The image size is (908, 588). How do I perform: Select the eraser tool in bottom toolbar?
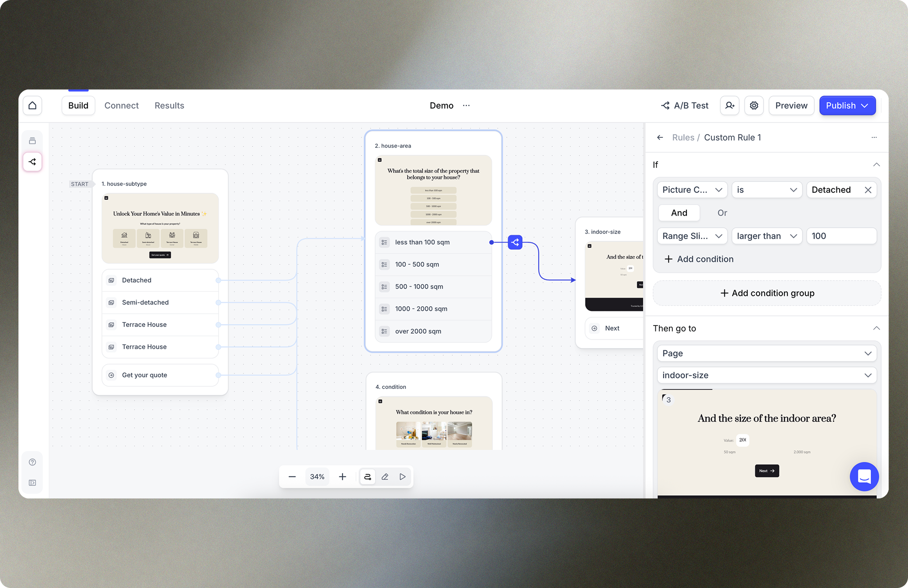pos(385,476)
